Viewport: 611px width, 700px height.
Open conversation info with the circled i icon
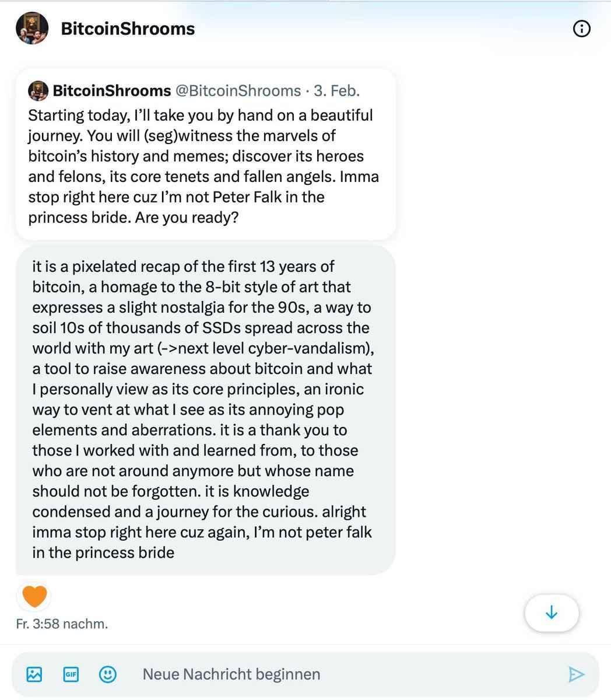coord(582,29)
